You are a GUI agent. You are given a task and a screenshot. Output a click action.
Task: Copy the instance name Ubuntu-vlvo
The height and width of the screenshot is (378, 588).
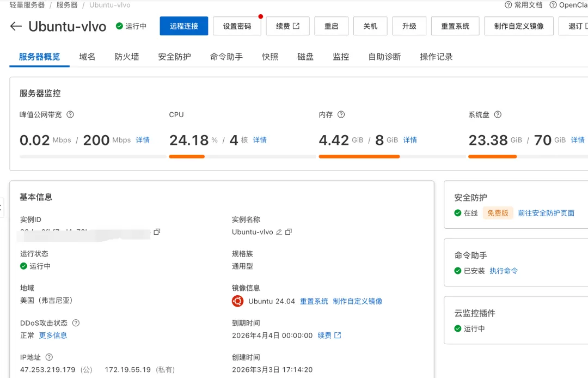click(289, 231)
